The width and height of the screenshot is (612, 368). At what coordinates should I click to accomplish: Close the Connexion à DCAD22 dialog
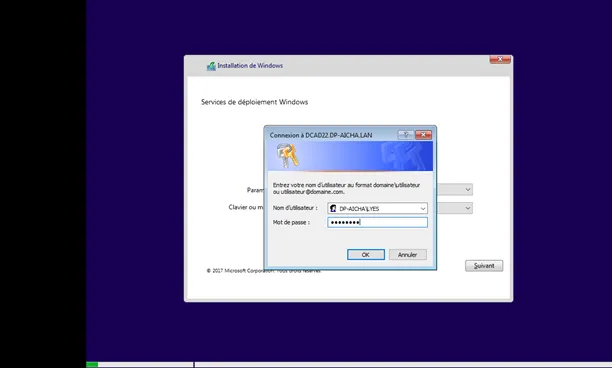coord(423,135)
